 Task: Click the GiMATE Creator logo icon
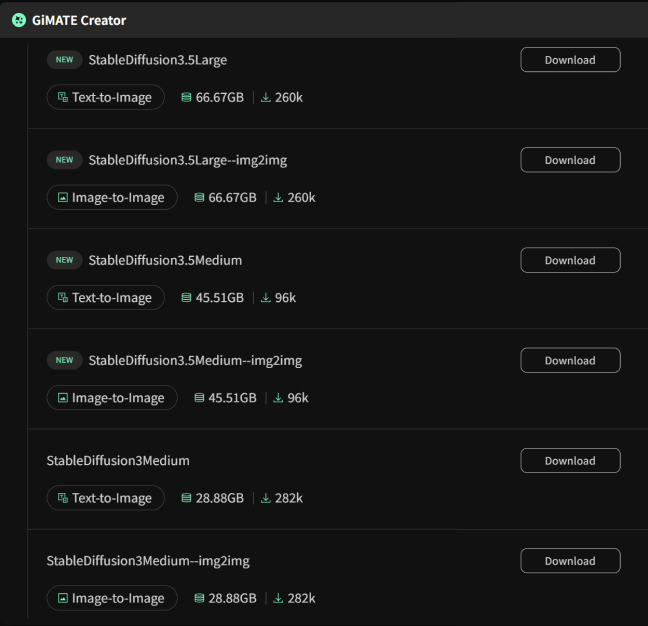(18, 20)
